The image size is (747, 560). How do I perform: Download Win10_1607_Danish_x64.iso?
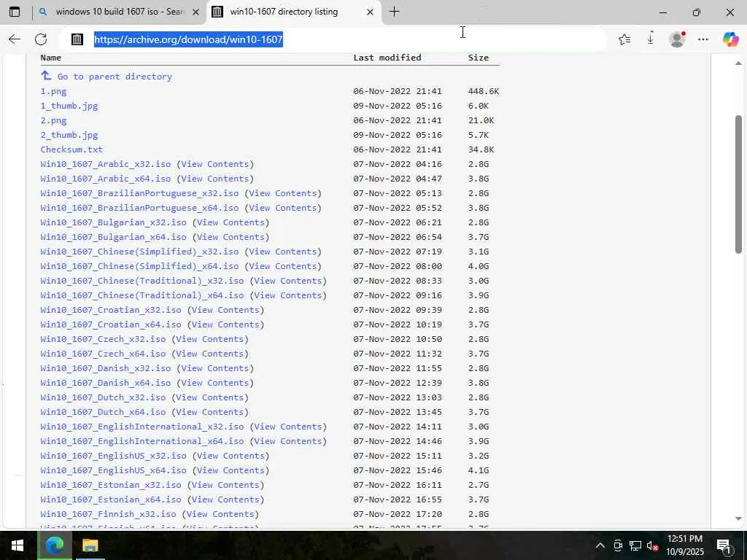pos(105,383)
